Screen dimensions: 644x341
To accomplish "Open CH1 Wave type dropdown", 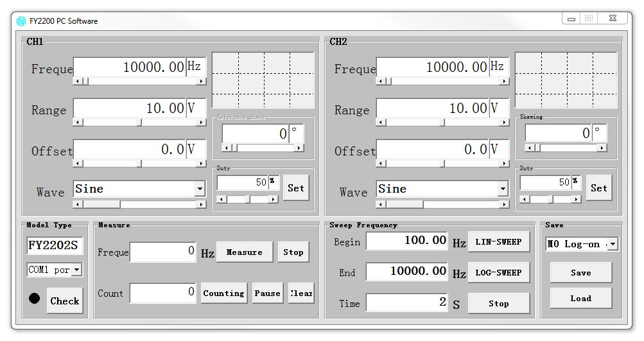I will pos(200,189).
